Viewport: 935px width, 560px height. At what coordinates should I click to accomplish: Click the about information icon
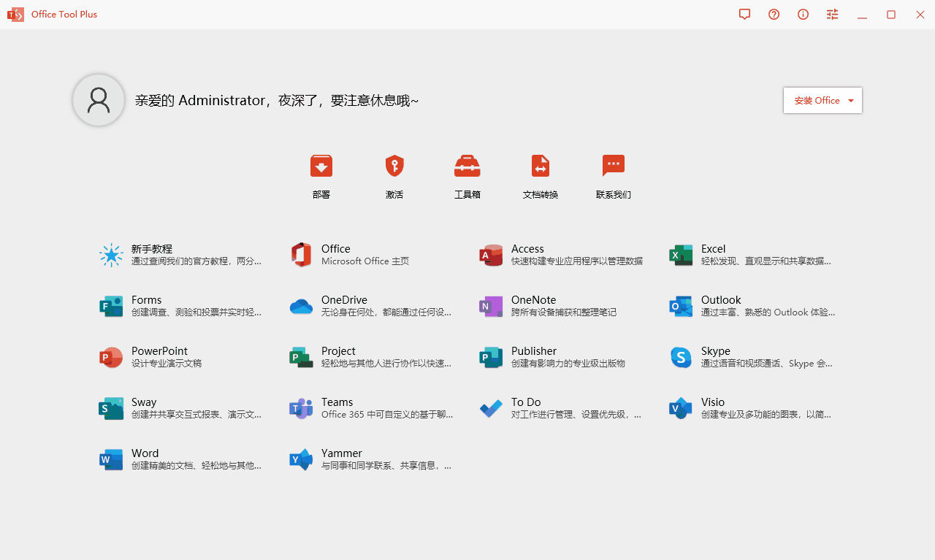[803, 14]
